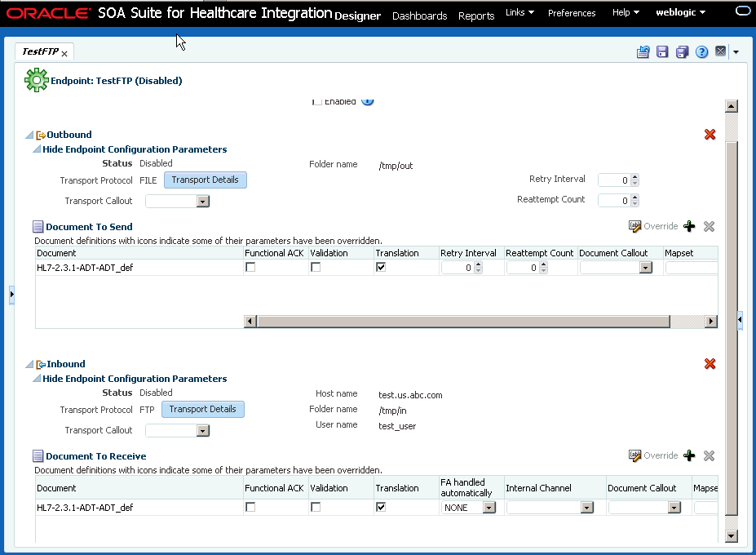
Task: Click the top-right oval window icon
Action: coord(743,11)
